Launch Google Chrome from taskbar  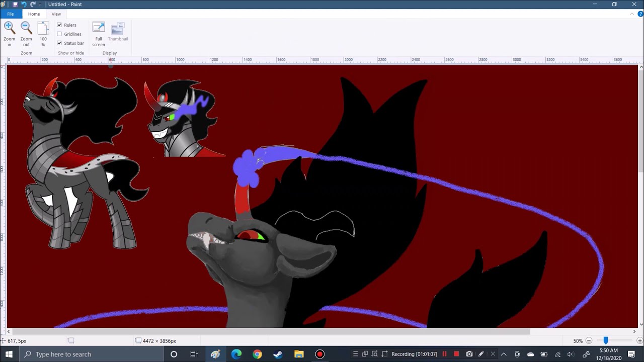point(257,354)
